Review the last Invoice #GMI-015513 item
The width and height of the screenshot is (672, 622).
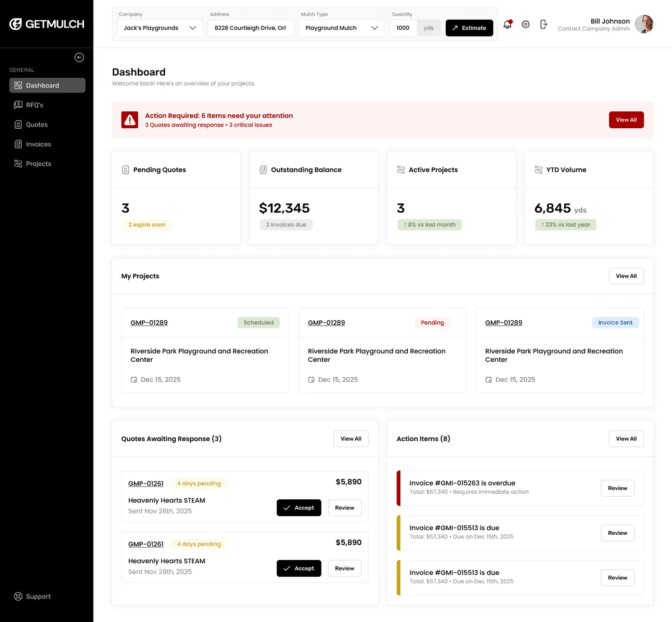pyautogui.click(x=618, y=578)
